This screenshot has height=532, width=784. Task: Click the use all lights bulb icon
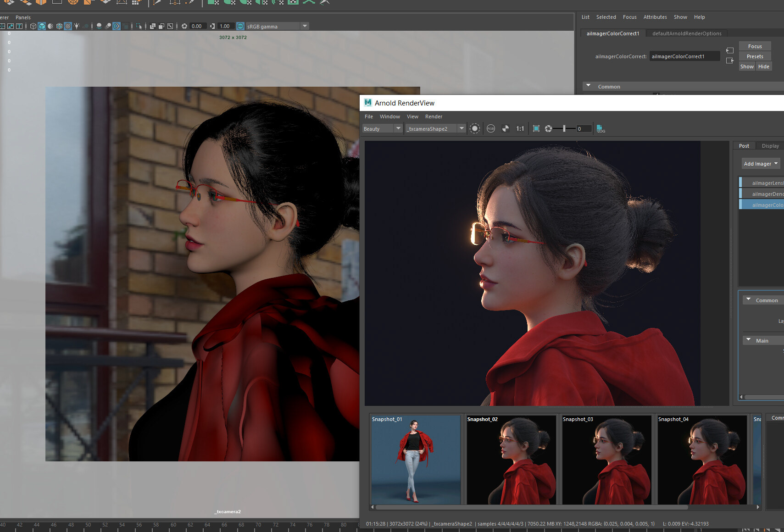(x=77, y=26)
